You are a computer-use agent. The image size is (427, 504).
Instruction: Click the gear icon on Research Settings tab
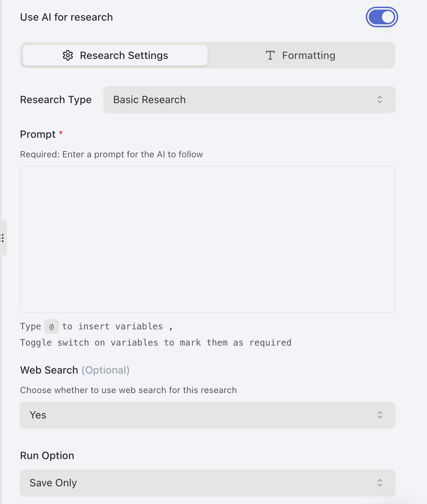click(68, 55)
